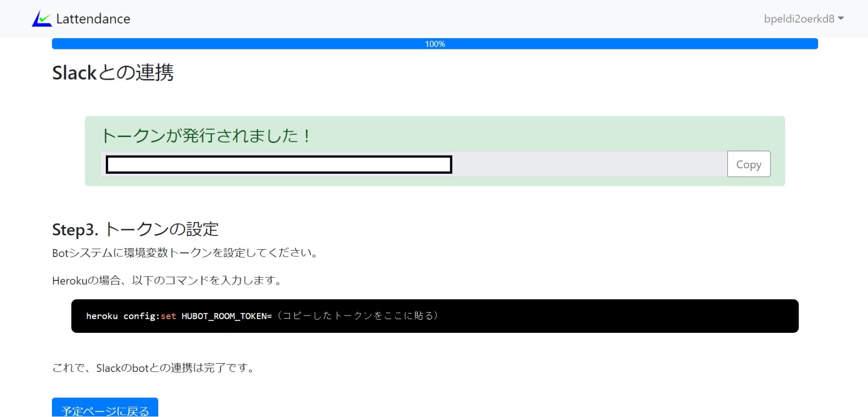
Task: Click the Step3. トークンの設定 heading
Action: [135, 229]
